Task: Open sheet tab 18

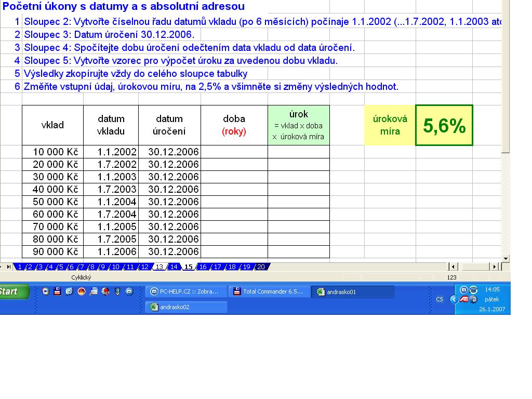Action: tap(232, 267)
